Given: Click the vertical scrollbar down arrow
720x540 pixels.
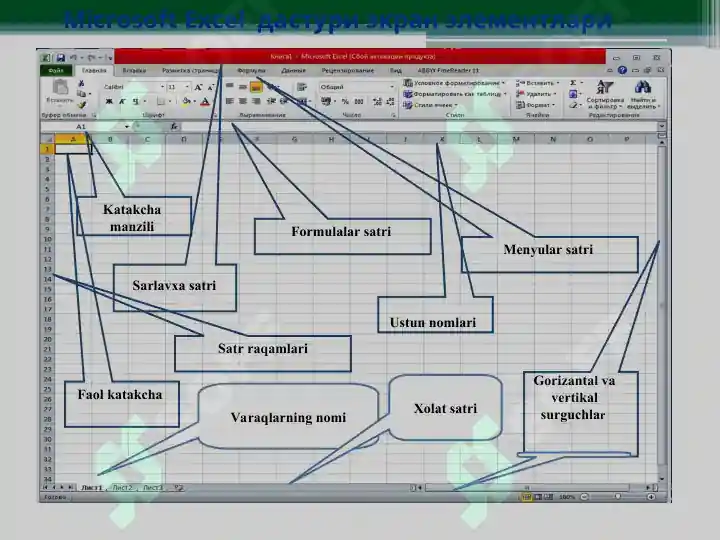Looking at the screenshot, I should (662, 479).
